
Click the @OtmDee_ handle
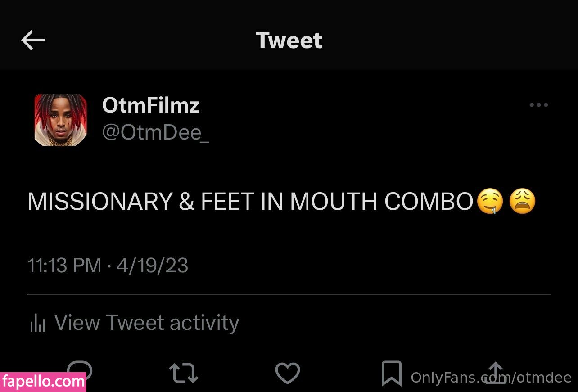pyautogui.click(x=155, y=133)
